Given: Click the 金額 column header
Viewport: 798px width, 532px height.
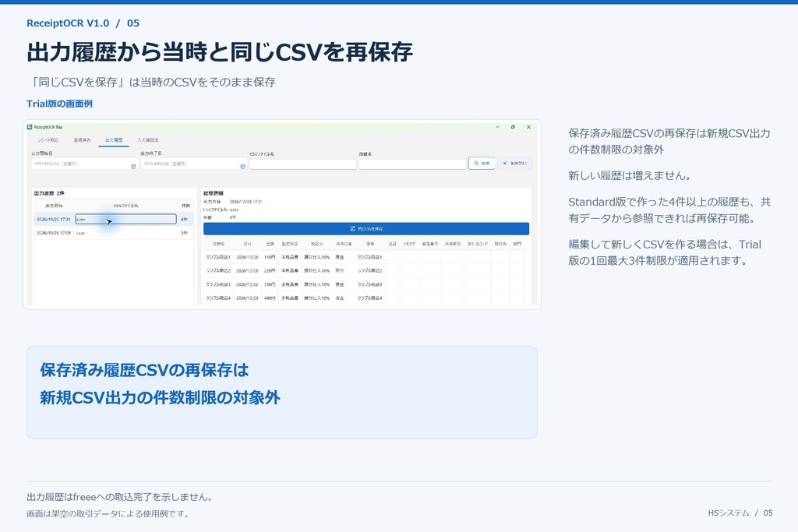Looking at the screenshot, I should tap(270, 244).
